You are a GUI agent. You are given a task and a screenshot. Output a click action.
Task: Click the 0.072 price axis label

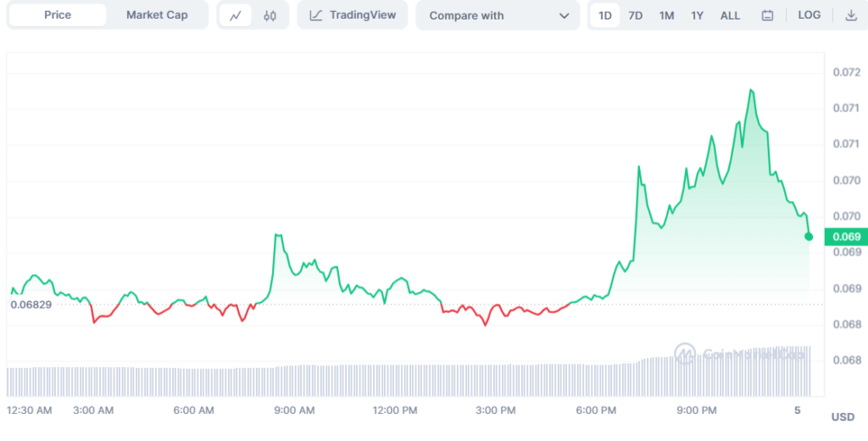click(847, 73)
